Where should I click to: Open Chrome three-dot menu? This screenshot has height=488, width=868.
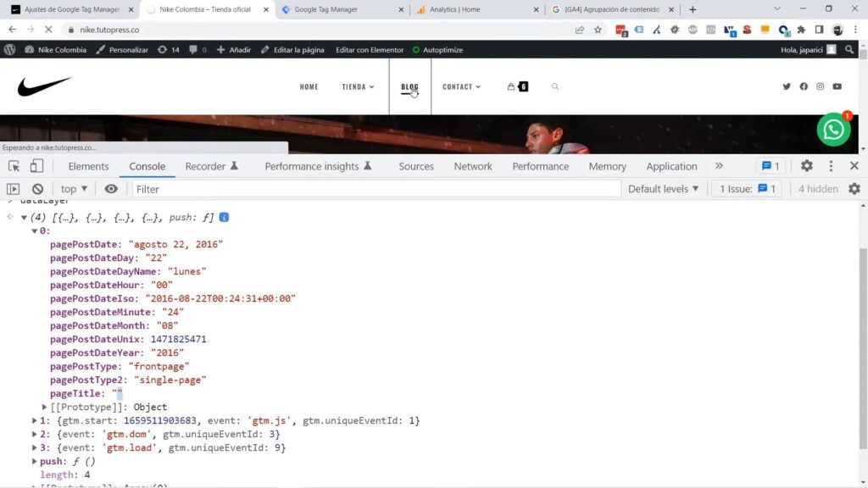855,30
